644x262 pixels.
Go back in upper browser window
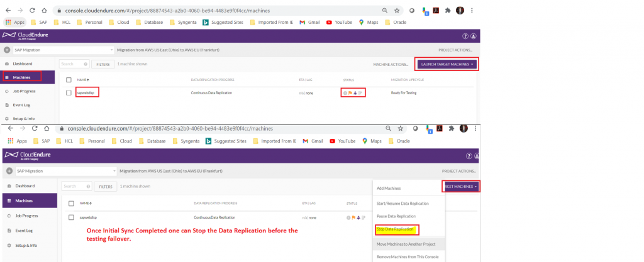(8, 10)
